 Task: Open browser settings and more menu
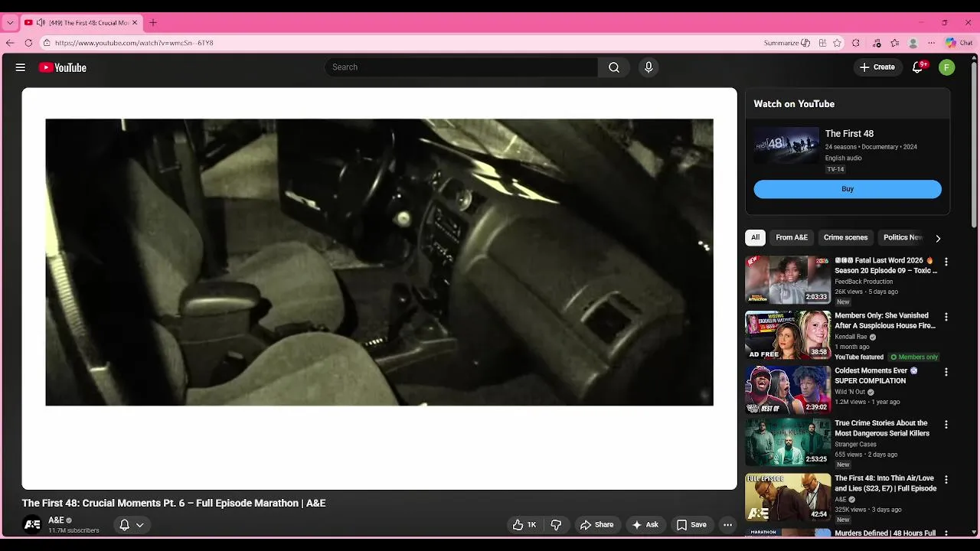coord(932,43)
